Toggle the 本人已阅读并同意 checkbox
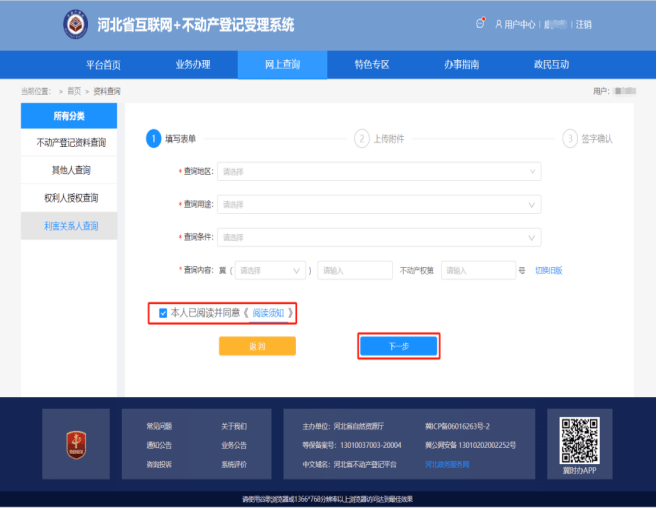This screenshot has height=508, width=657. click(163, 313)
